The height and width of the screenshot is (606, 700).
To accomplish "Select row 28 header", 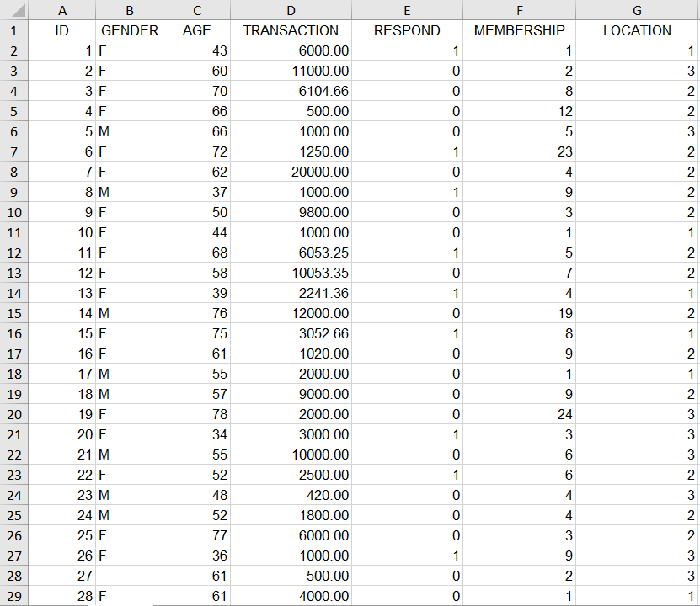I will coord(13,577).
